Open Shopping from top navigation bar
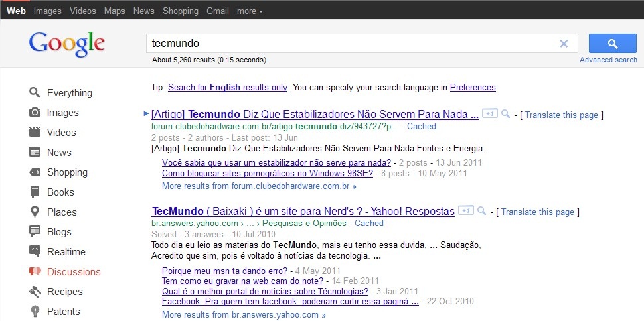Image resolution: width=644 pixels, height=321 pixels. coord(181,11)
